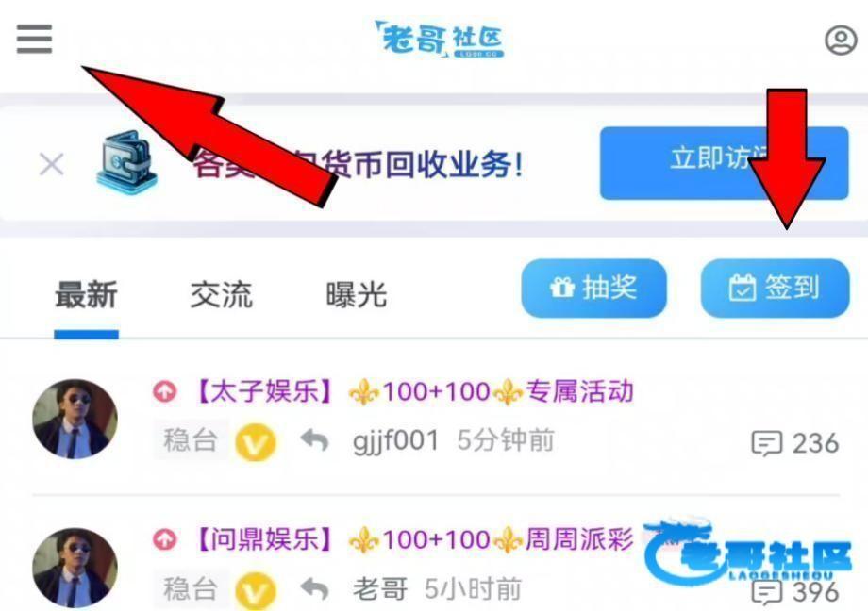The height and width of the screenshot is (611, 868).
Task: Click avatar of the 问鼎娱乐 post author
Action: click(x=75, y=568)
